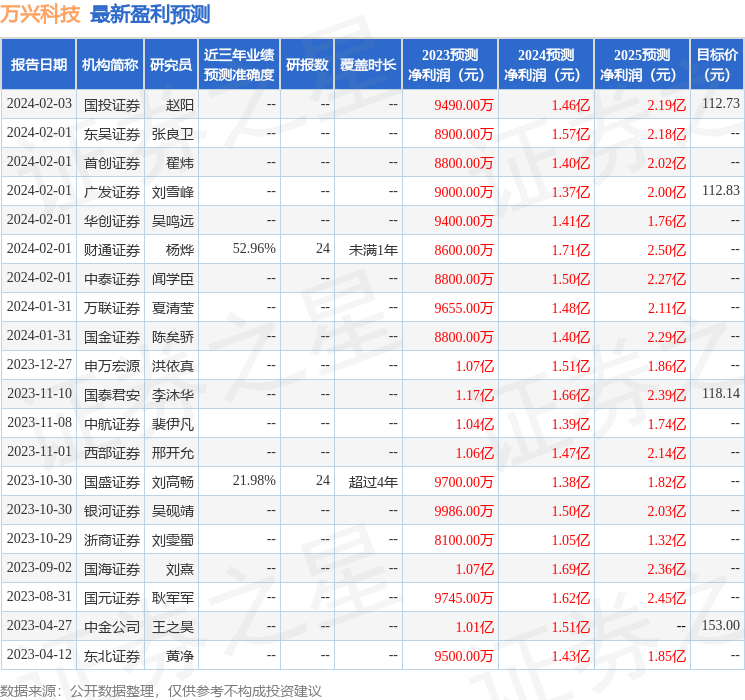Click the 超过4年 coverage cell
This screenshot has width=745, height=700.
(x=373, y=482)
